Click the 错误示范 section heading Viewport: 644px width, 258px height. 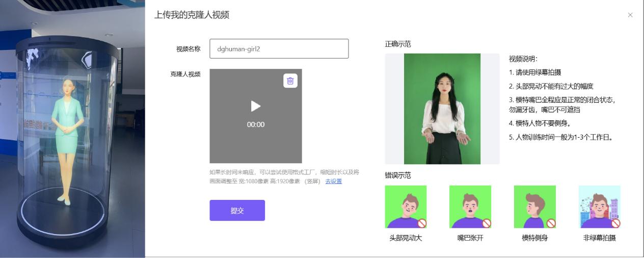click(x=397, y=175)
